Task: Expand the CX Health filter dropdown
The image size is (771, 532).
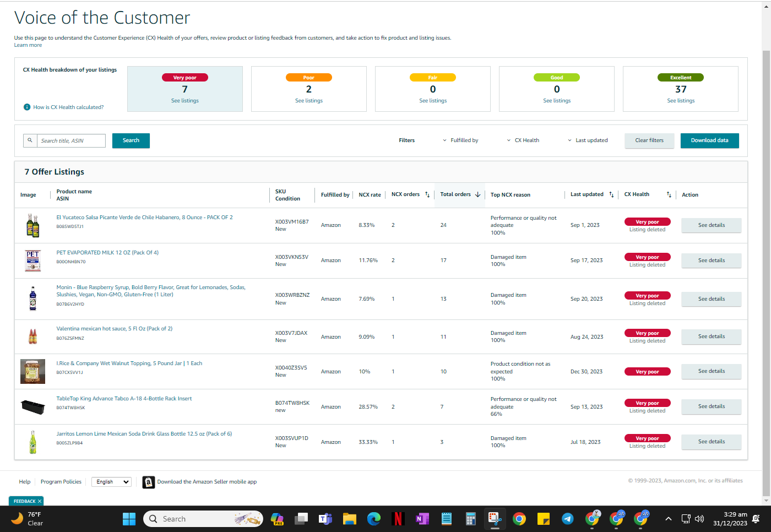Action: [523, 140]
